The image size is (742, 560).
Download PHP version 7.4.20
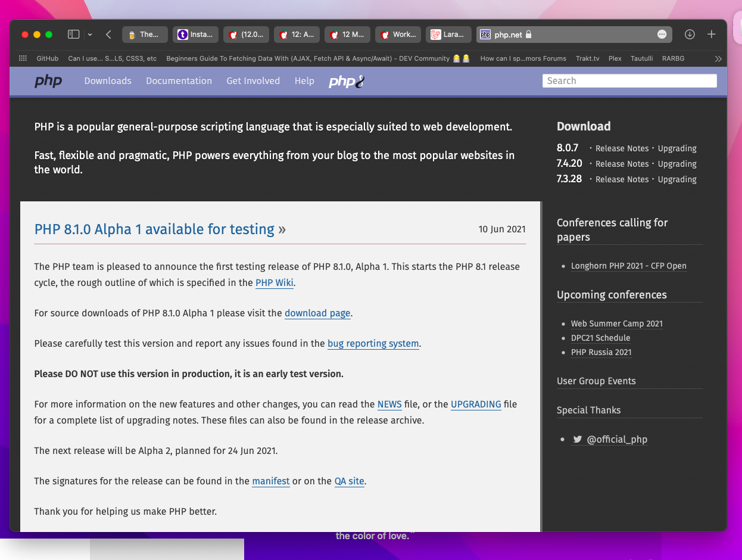(569, 163)
